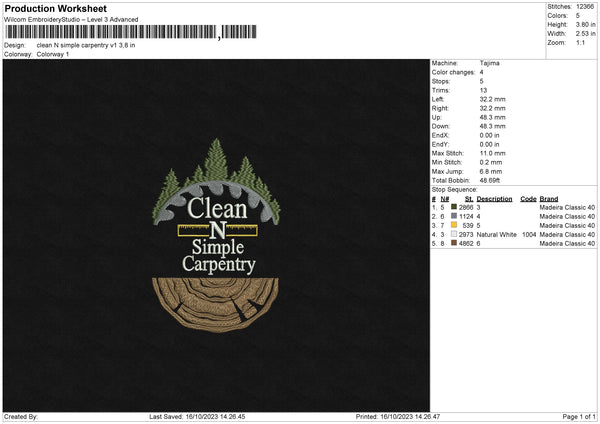Click the Height value '3.80 in'

pos(585,24)
